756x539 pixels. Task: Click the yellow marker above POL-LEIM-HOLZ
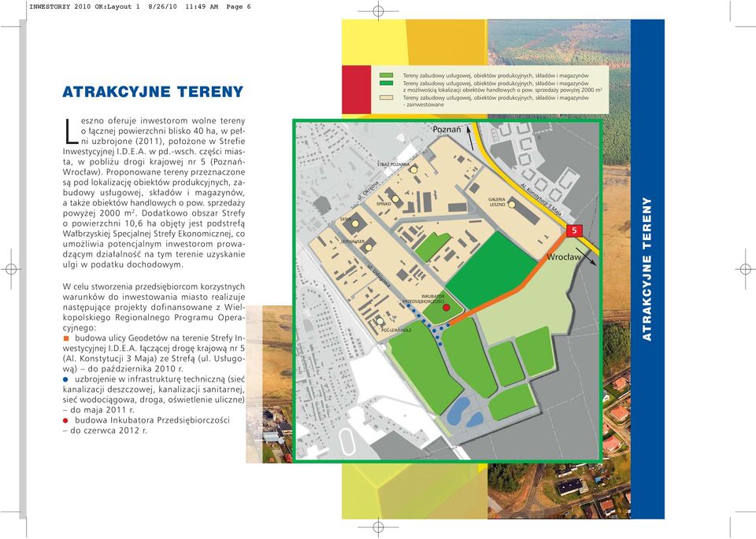tap(380, 321)
